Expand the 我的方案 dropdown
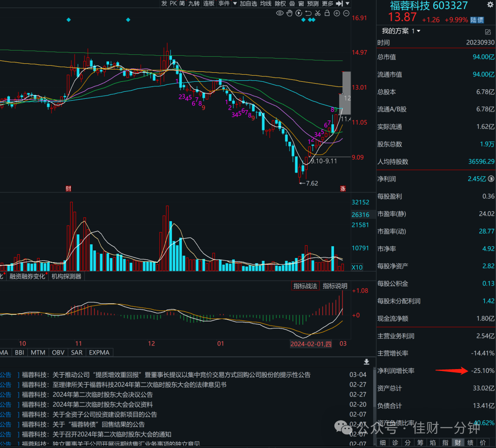The image size is (496, 448). 419,31
